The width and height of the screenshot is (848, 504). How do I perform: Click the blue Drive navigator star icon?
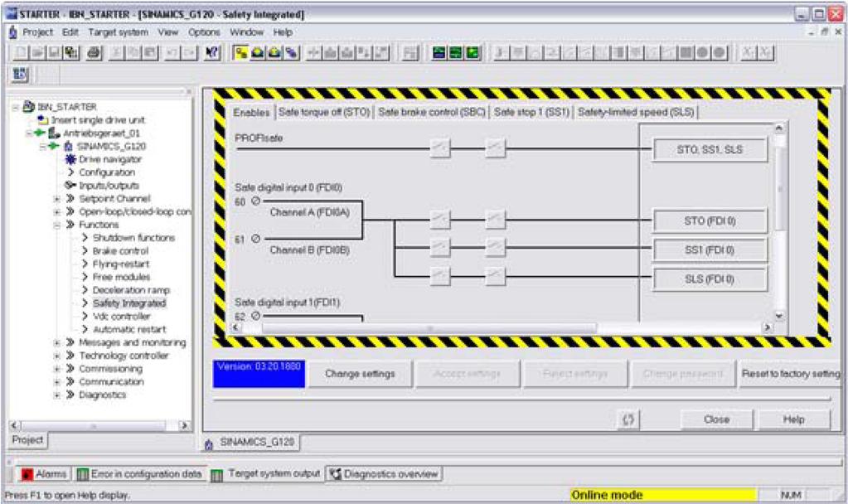pyautogui.click(x=70, y=159)
